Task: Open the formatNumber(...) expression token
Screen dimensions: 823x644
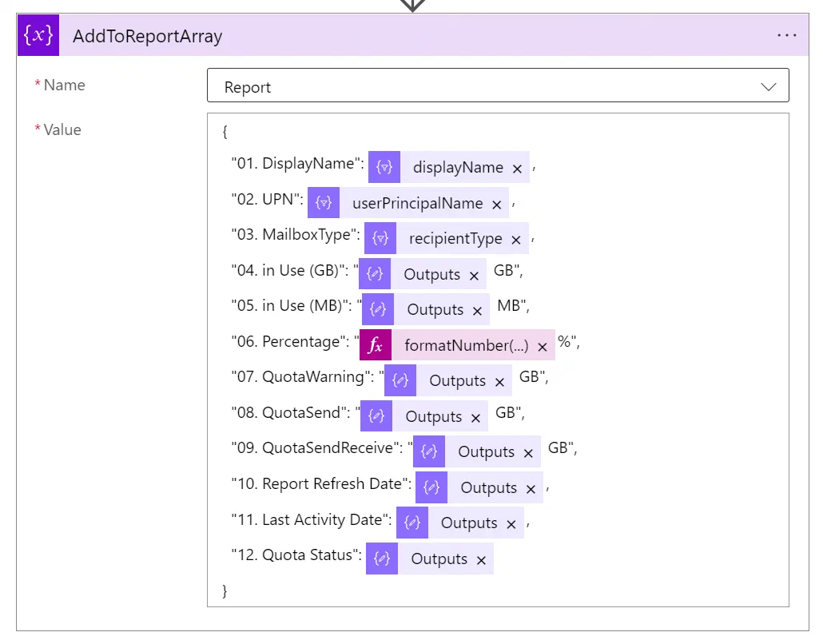Action: pyautogui.click(x=466, y=345)
